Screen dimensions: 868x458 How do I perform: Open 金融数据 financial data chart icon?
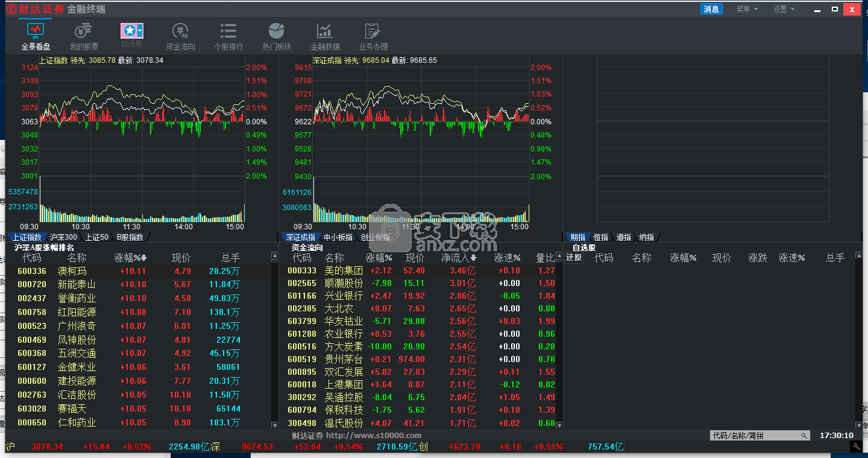pos(325,30)
